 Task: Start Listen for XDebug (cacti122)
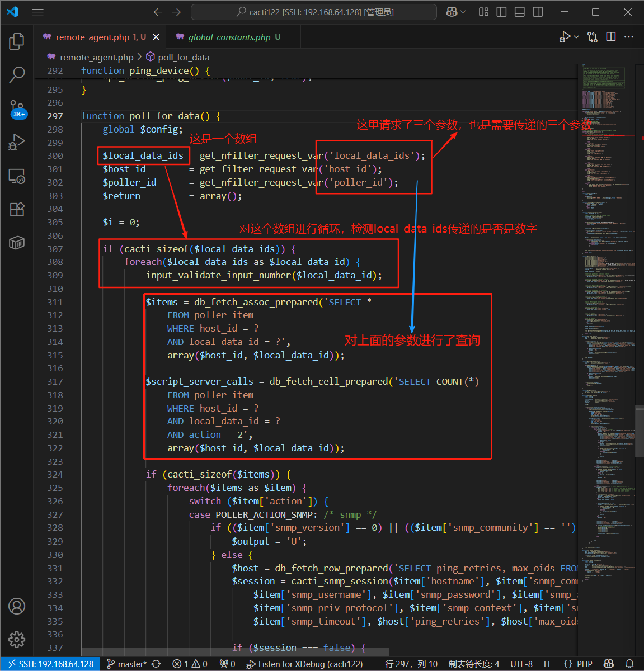click(x=305, y=664)
